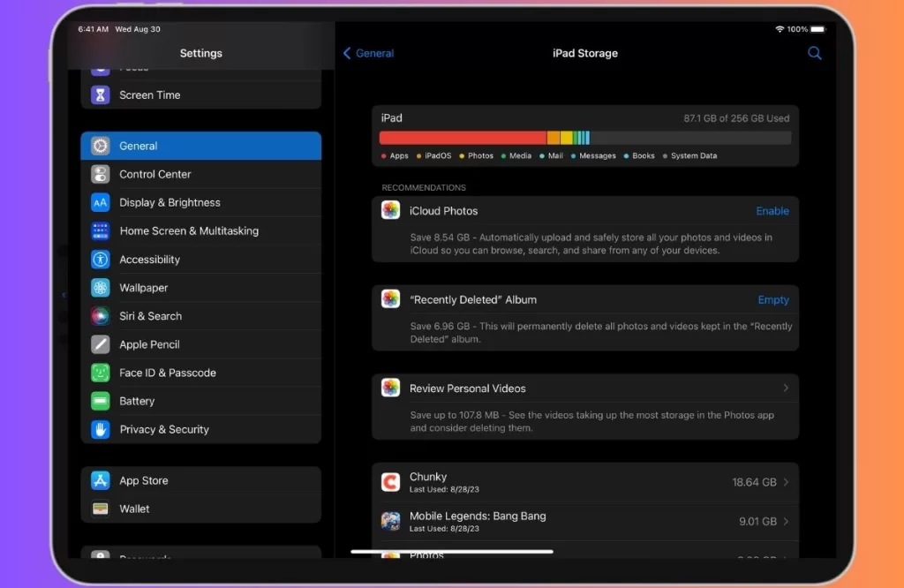Tap the 6:41 AM clock in status bar

[94, 29]
